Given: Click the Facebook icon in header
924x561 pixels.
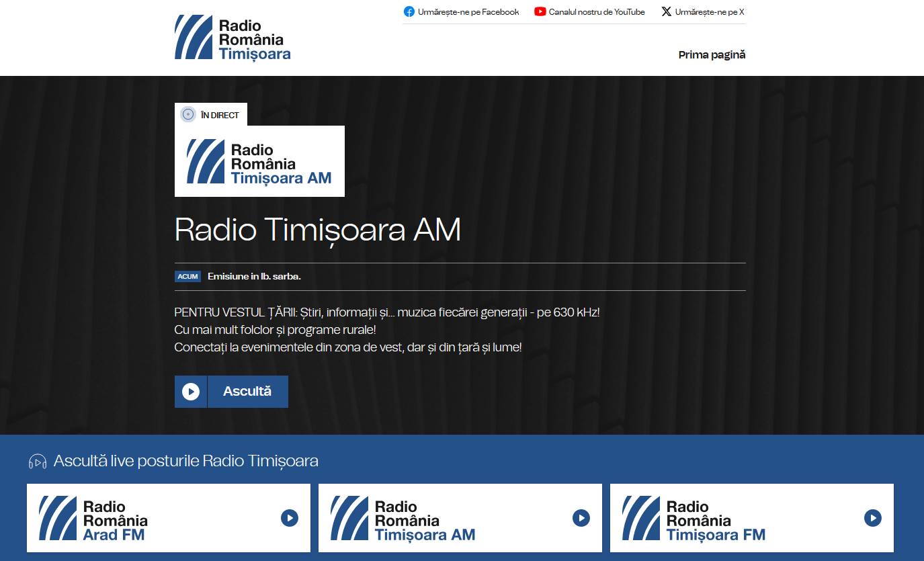Looking at the screenshot, I should pyautogui.click(x=409, y=11).
